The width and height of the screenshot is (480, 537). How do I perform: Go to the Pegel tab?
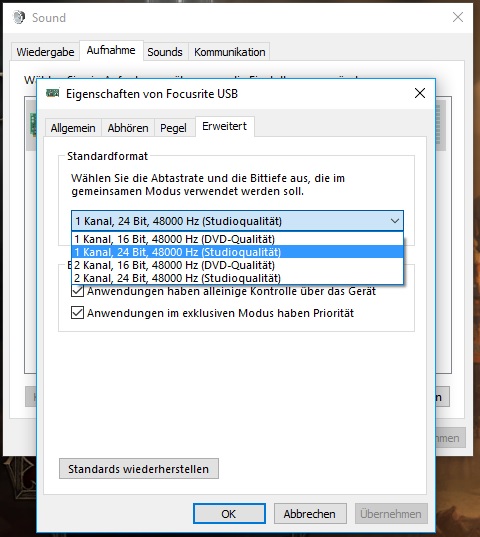(x=173, y=128)
